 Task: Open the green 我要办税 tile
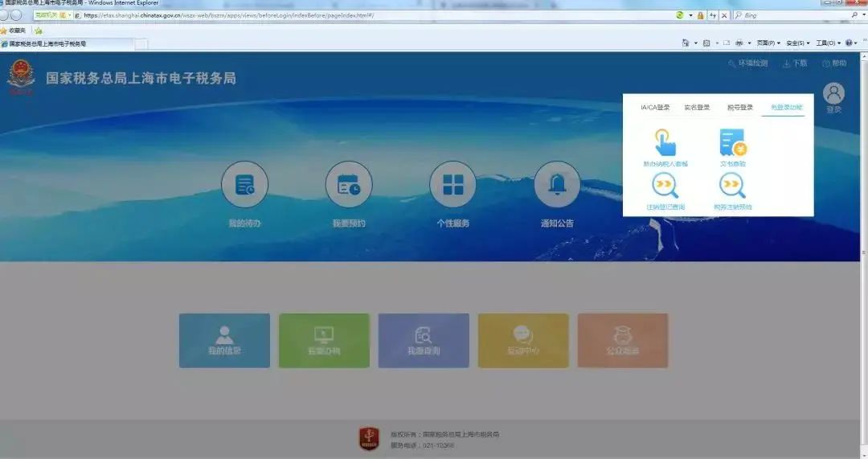324,341
